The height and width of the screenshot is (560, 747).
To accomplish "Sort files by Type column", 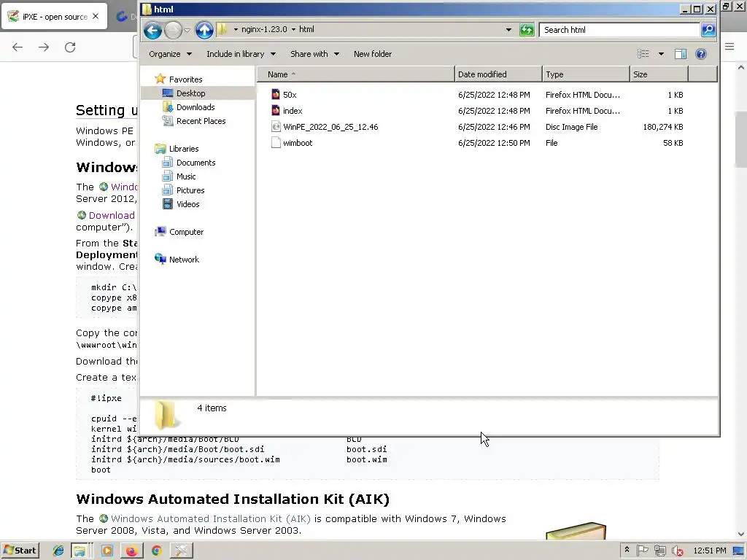I will pos(586,74).
